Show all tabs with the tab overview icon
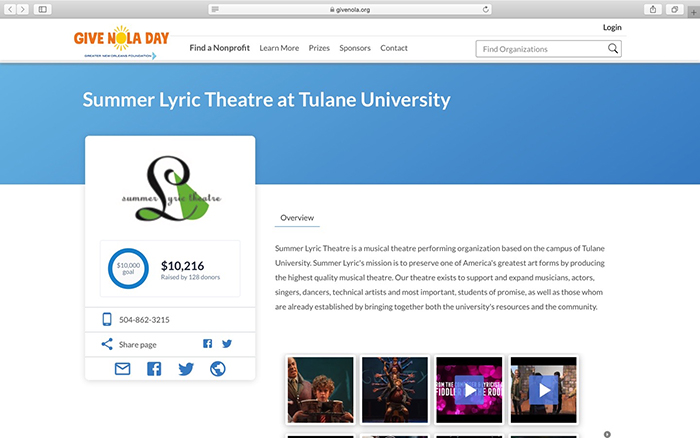Screen dimensions: 700x438 [x=675, y=9]
